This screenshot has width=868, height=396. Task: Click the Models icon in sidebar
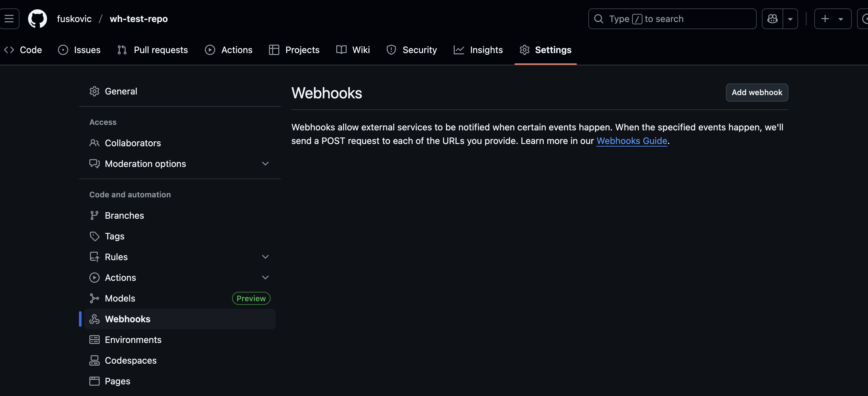coord(95,298)
